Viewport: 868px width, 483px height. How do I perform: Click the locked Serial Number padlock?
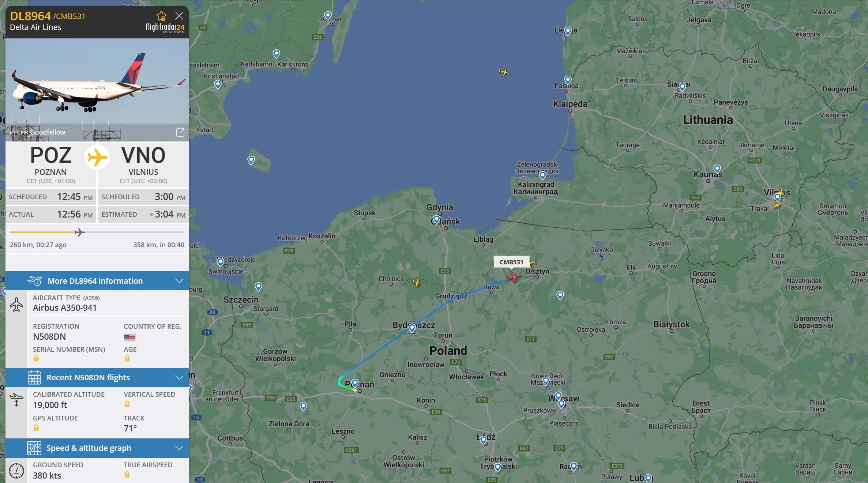coord(36,359)
